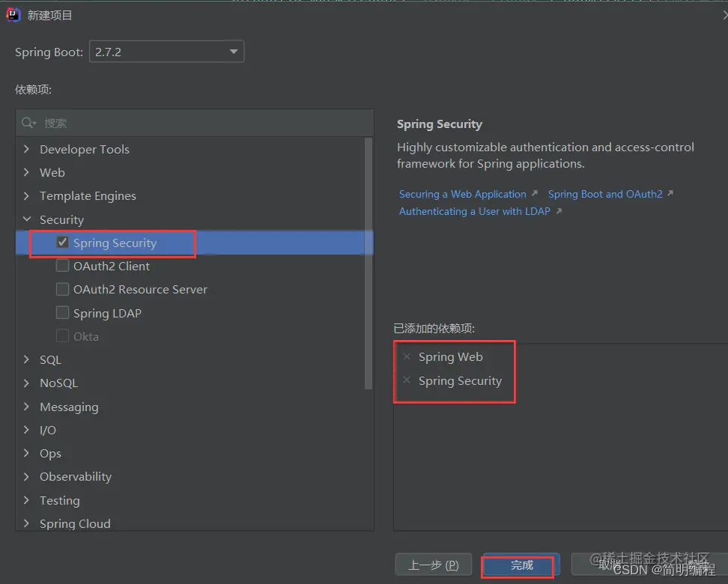Click the dependency search input field
Screen dimensions: 728x584
[195, 123]
